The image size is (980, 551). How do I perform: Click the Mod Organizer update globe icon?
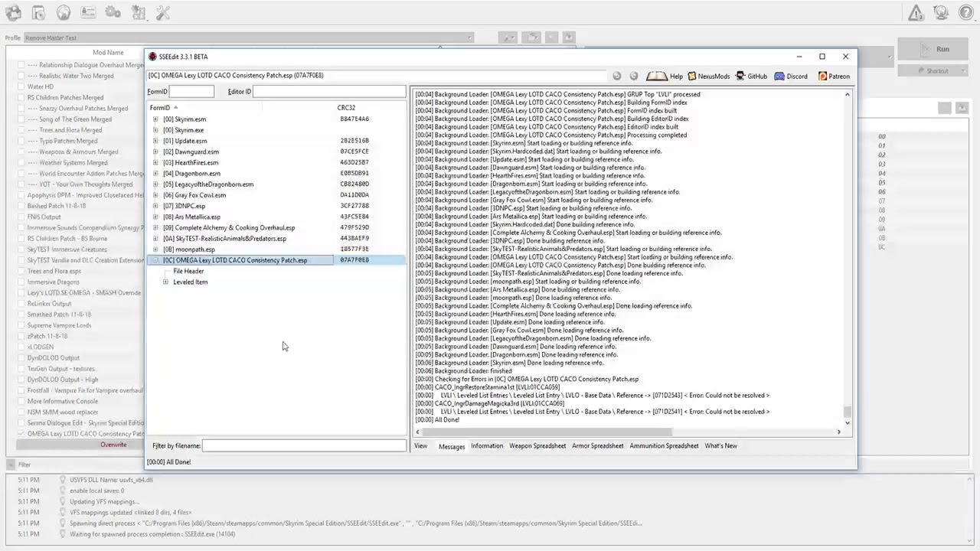pos(941,12)
